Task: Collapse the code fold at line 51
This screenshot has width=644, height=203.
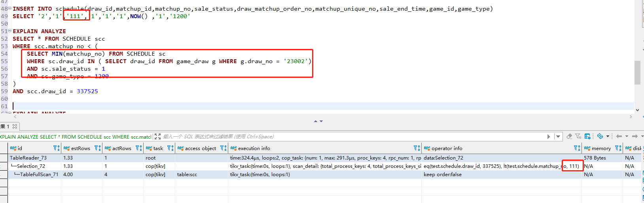Action: click(x=9, y=31)
